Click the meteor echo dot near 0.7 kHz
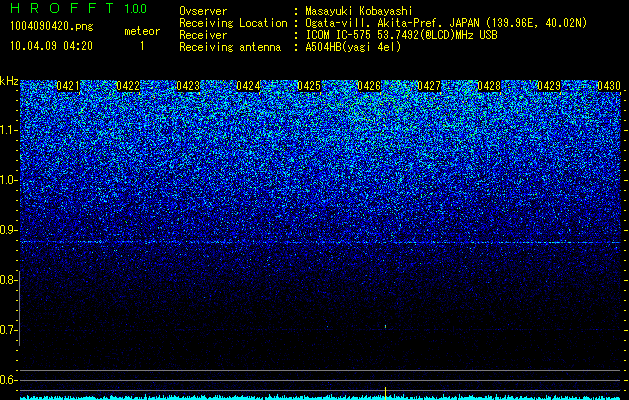This screenshot has height=400, width=629. tap(386, 327)
